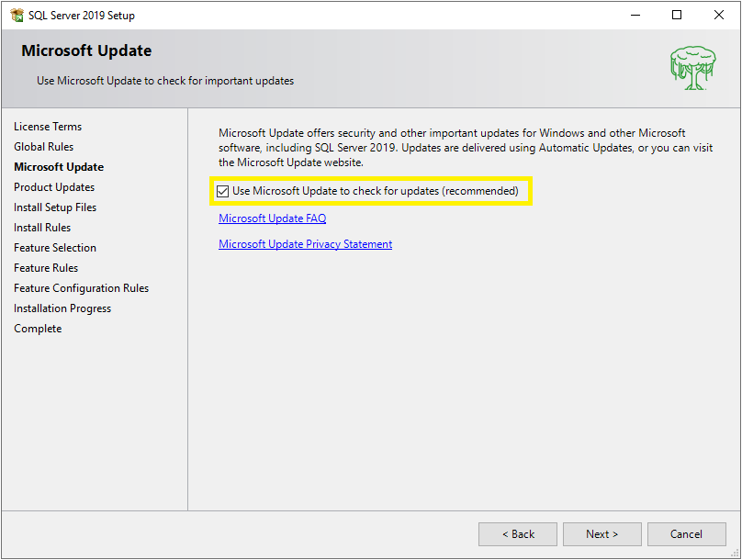Click the SQL Server 2019 Setup title text
The height and width of the screenshot is (560, 742).
[x=82, y=16]
